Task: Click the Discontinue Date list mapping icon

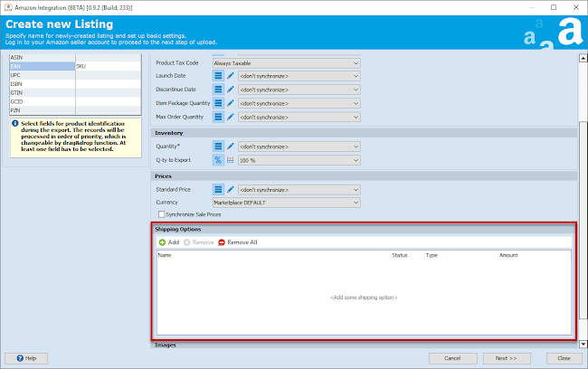Action: pos(218,90)
